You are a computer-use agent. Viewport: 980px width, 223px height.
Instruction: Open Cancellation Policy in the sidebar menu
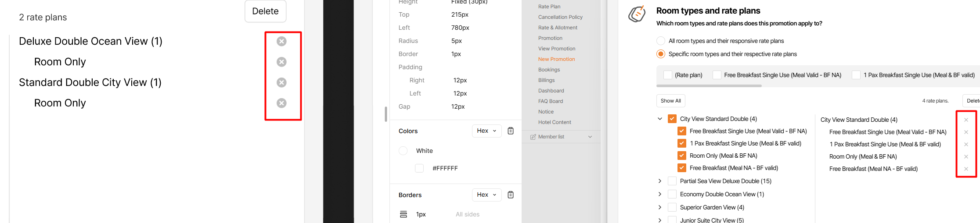tap(560, 17)
